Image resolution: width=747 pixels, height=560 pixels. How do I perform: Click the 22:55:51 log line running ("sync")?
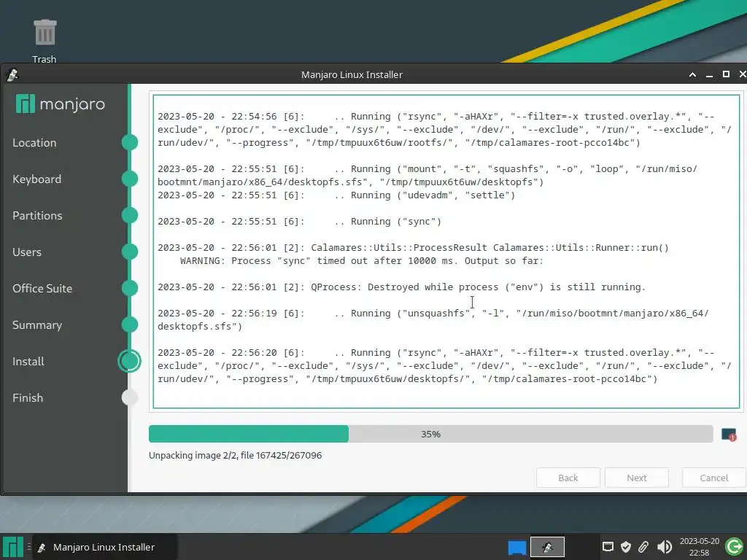(300, 222)
